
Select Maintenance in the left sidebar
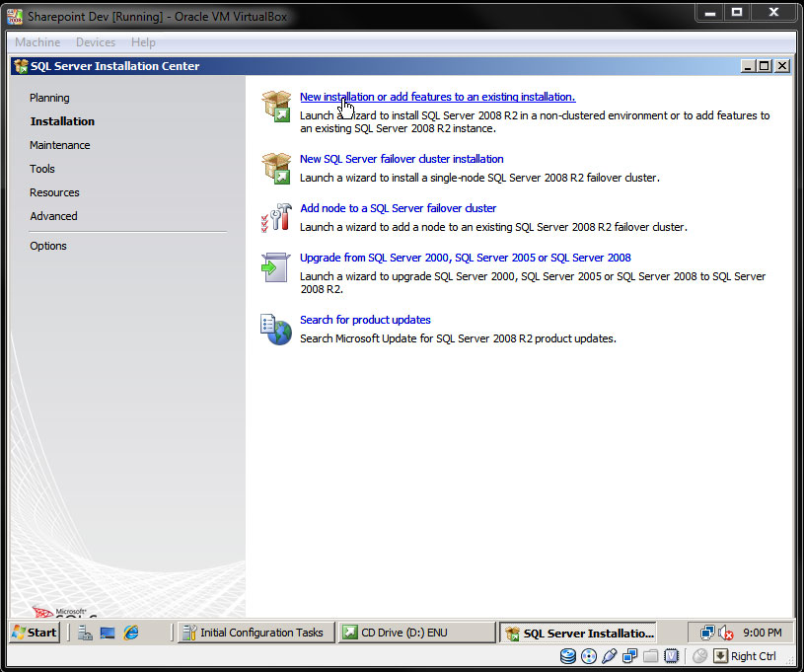(59, 145)
